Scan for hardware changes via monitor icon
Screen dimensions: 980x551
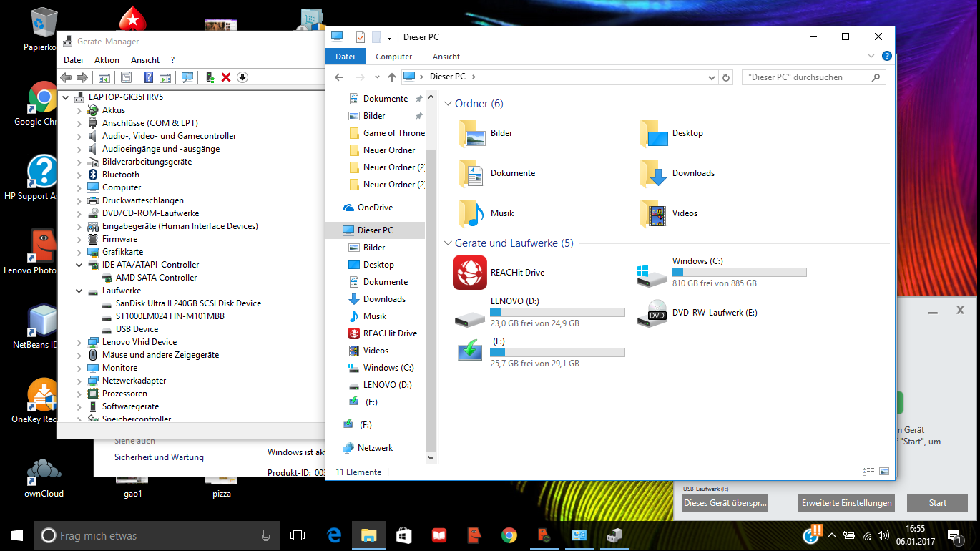(187, 77)
